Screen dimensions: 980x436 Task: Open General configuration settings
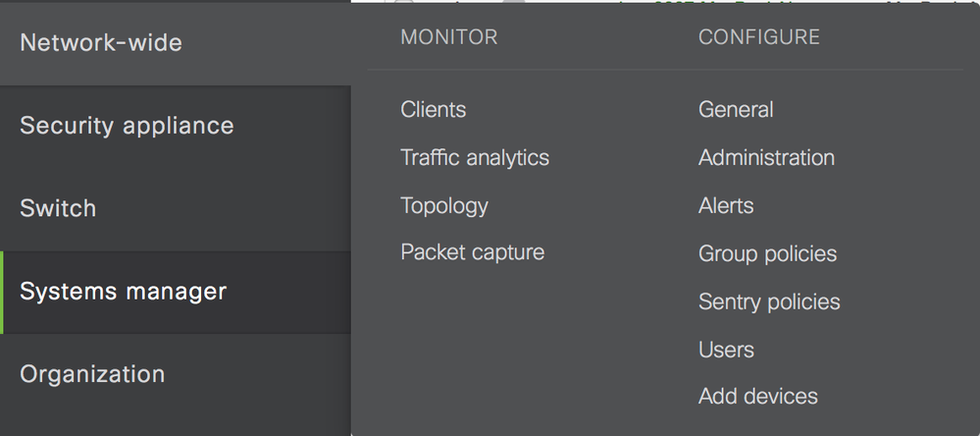tap(736, 110)
